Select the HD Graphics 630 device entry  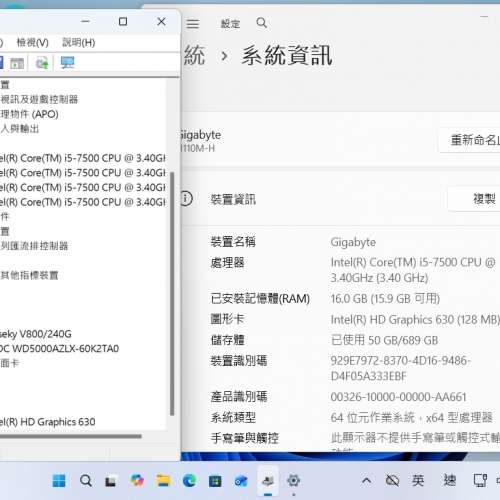pyautogui.click(x=48, y=422)
